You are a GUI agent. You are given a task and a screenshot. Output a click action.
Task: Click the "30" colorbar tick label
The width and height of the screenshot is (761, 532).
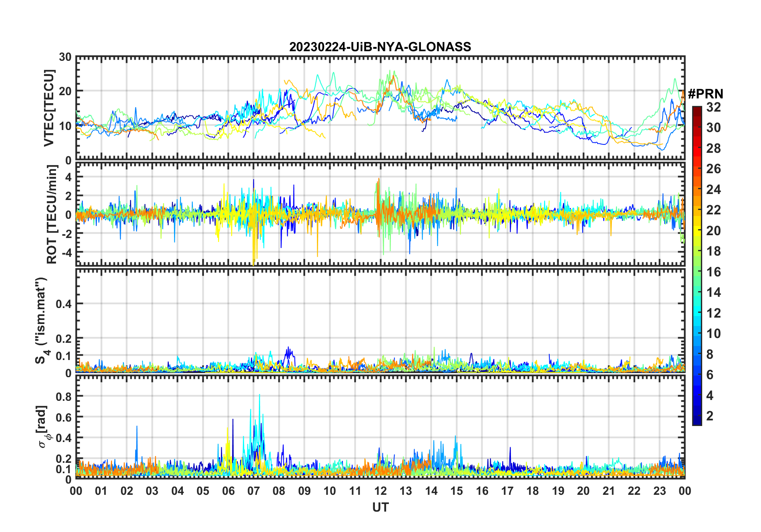pos(713,128)
